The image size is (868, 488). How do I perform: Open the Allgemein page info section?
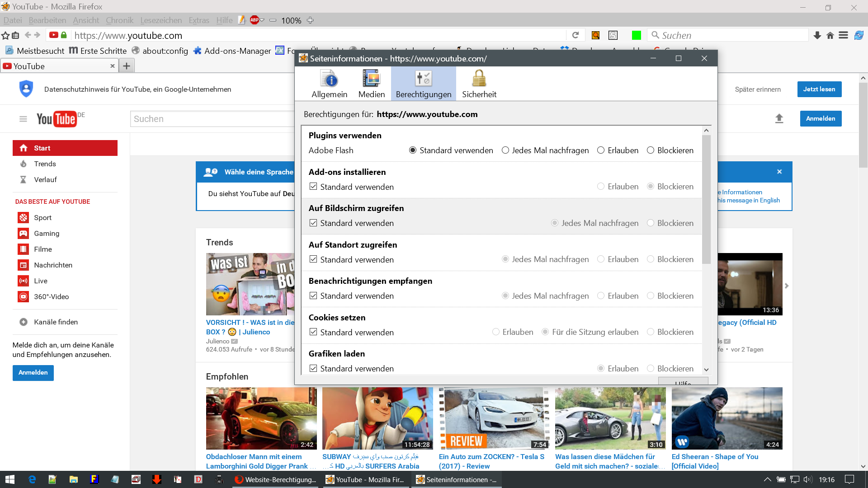tap(329, 84)
